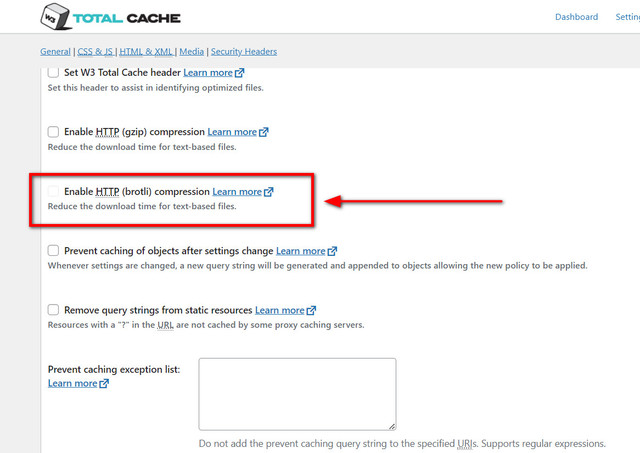Open external link icon beside brotli Learn more
Screen dimensions: 640x453
(x=269, y=191)
